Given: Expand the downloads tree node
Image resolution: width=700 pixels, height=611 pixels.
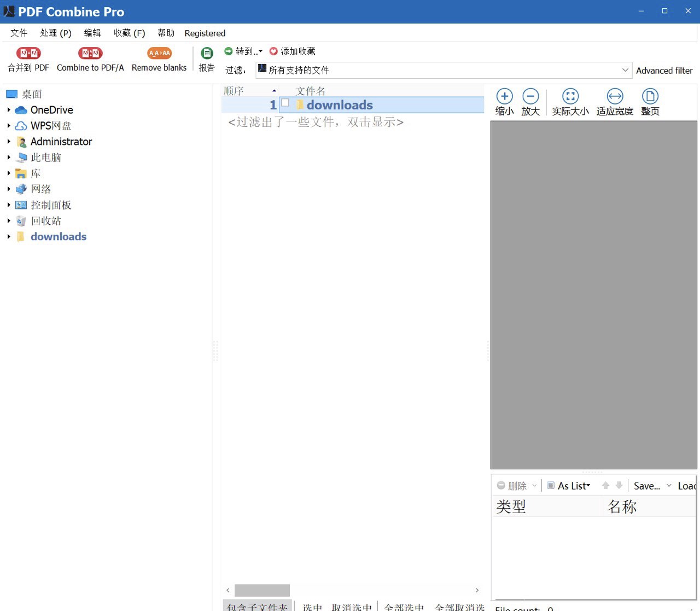Looking at the screenshot, I should 9,237.
